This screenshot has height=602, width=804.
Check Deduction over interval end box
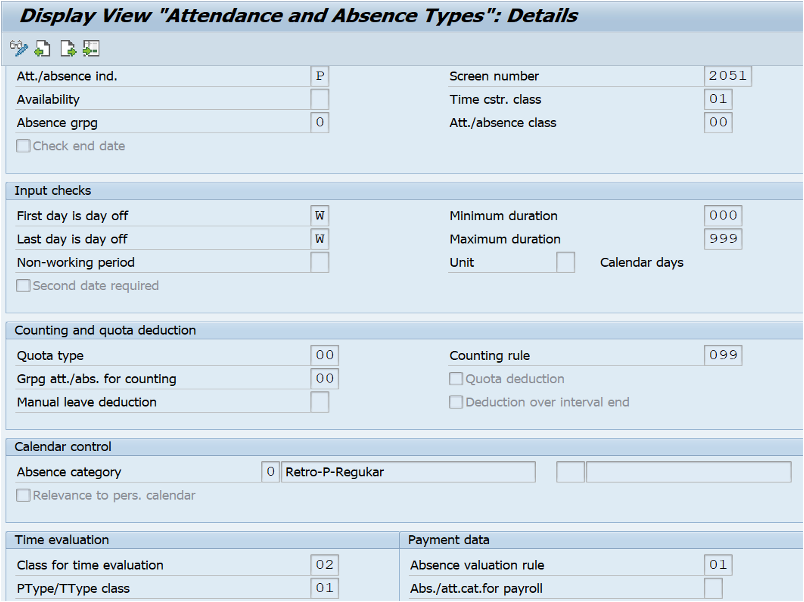click(x=456, y=402)
